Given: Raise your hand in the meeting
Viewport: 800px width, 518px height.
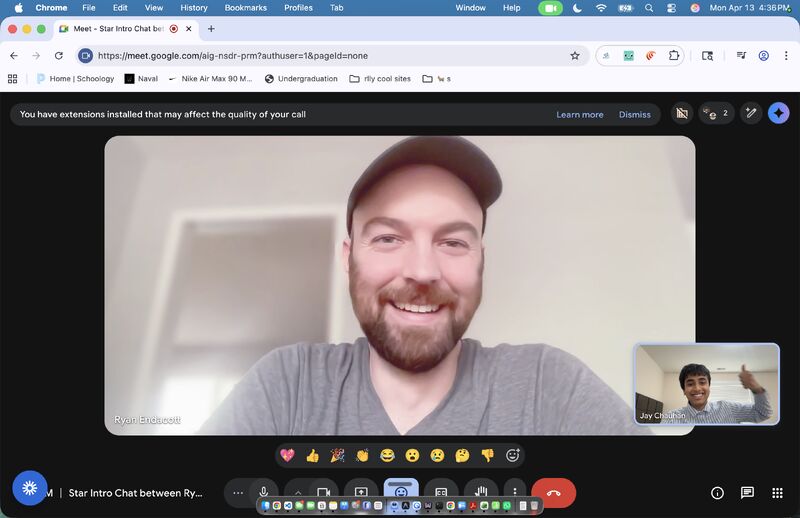Looking at the screenshot, I should [x=481, y=492].
